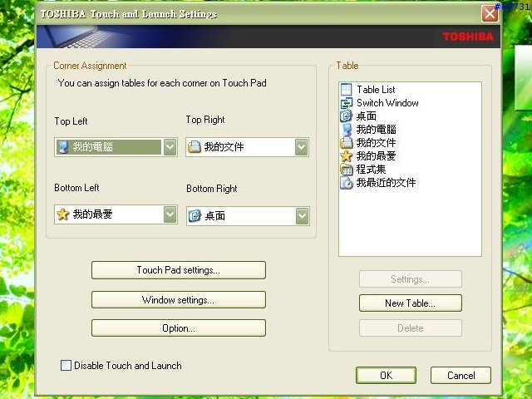Confirm with the OK button
Screen dimensions: 532x399
386,375
